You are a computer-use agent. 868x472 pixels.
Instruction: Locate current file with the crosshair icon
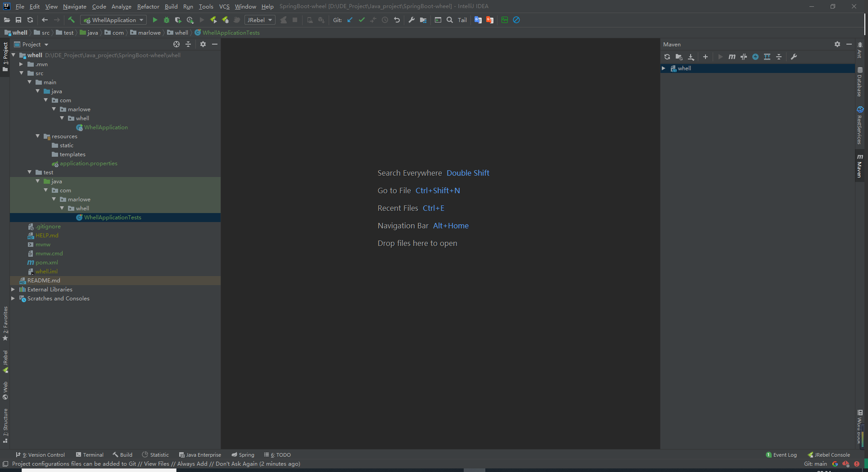[x=176, y=44]
